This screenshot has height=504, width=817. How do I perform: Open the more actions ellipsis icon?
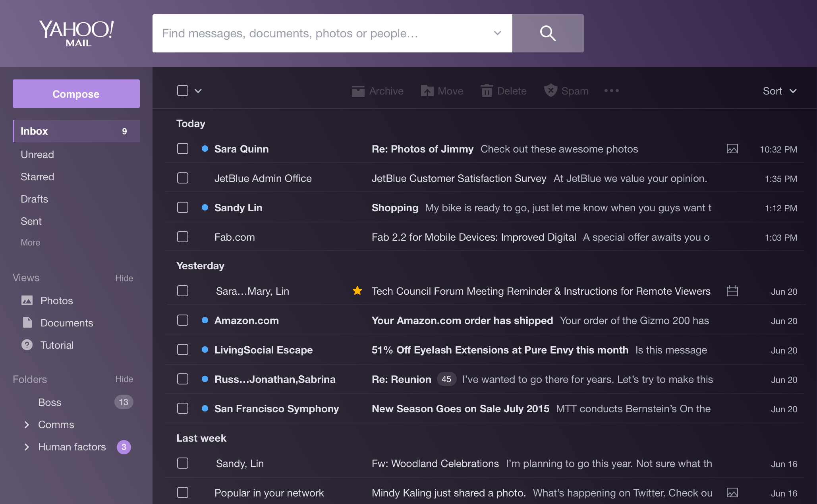click(x=611, y=91)
